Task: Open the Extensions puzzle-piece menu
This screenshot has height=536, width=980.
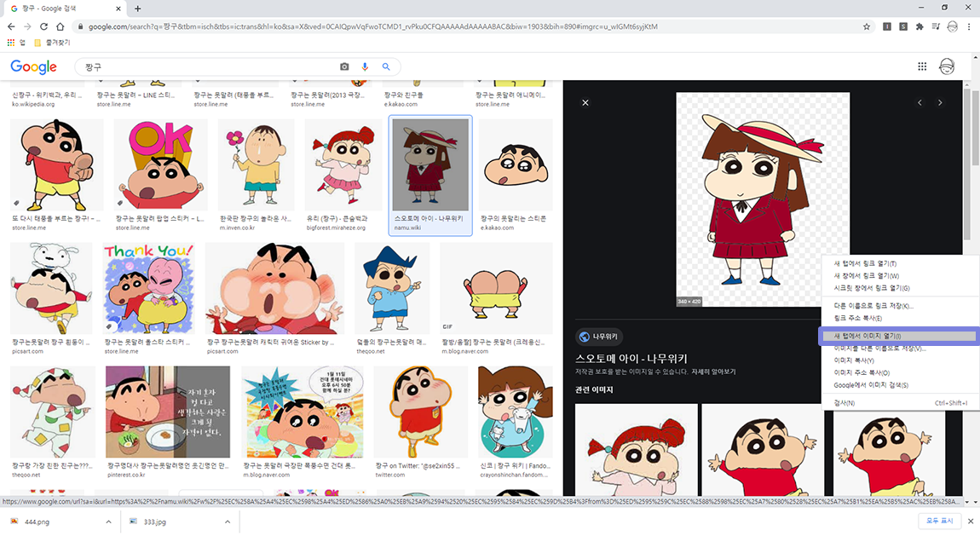Action: pyautogui.click(x=919, y=26)
